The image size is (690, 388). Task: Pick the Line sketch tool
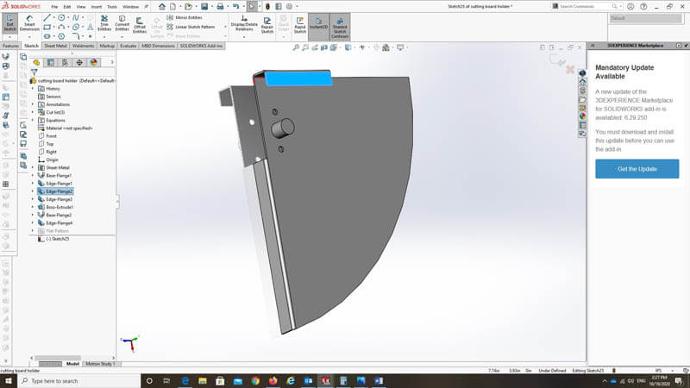[47, 18]
